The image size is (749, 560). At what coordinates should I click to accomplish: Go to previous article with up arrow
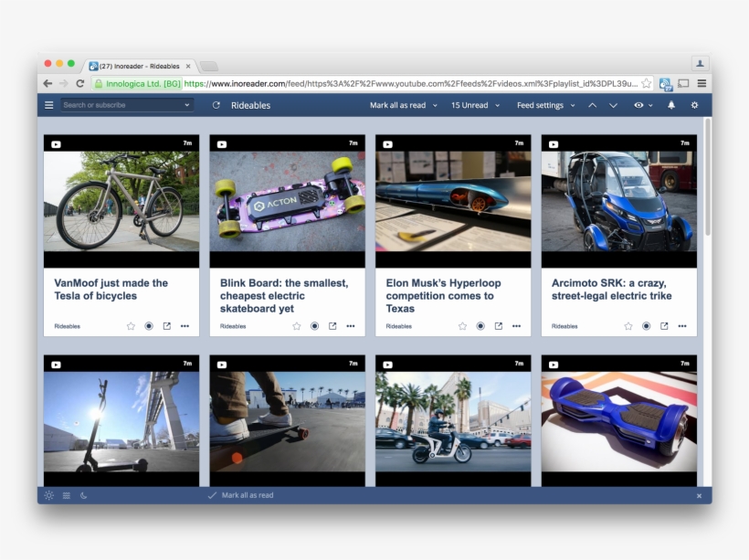(592, 105)
